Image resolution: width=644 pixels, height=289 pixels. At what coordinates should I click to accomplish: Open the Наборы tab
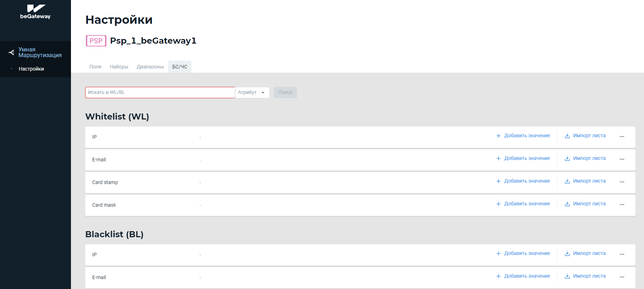coord(119,67)
